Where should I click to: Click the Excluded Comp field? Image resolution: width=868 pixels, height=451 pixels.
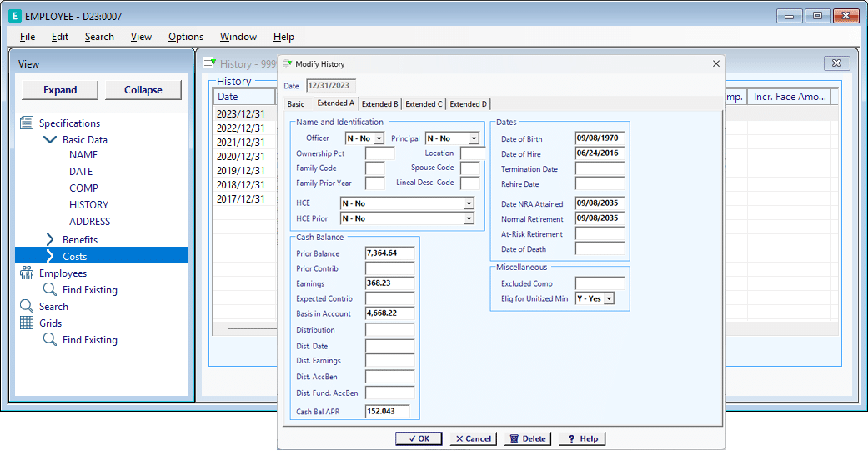click(x=600, y=283)
